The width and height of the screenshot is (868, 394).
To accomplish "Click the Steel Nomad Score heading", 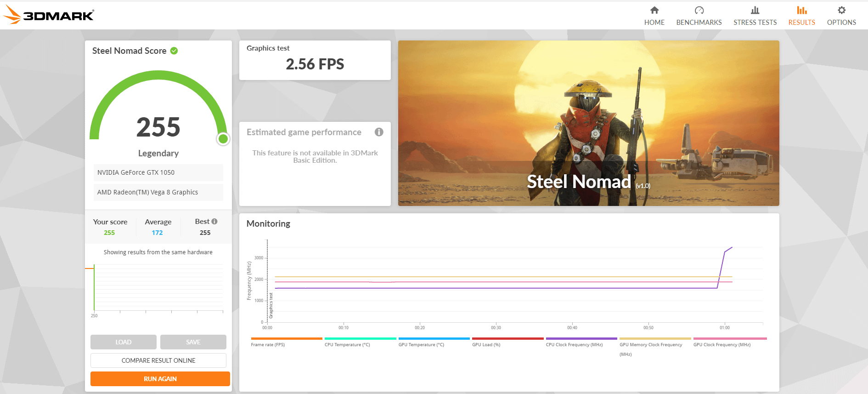I will coord(130,51).
